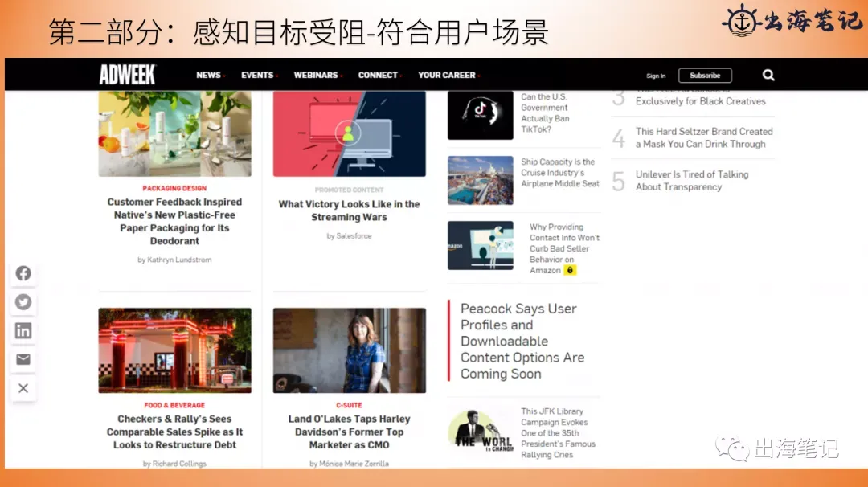Image resolution: width=868 pixels, height=487 pixels.
Task: Click the Facebook share icon
Action: click(23, 273)
